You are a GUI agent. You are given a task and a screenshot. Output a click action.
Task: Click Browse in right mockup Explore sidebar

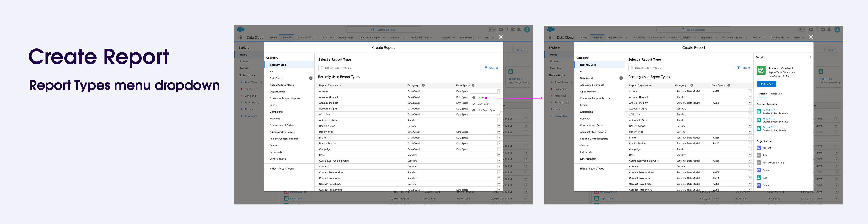pyautogui.click(x=554, y=61)
